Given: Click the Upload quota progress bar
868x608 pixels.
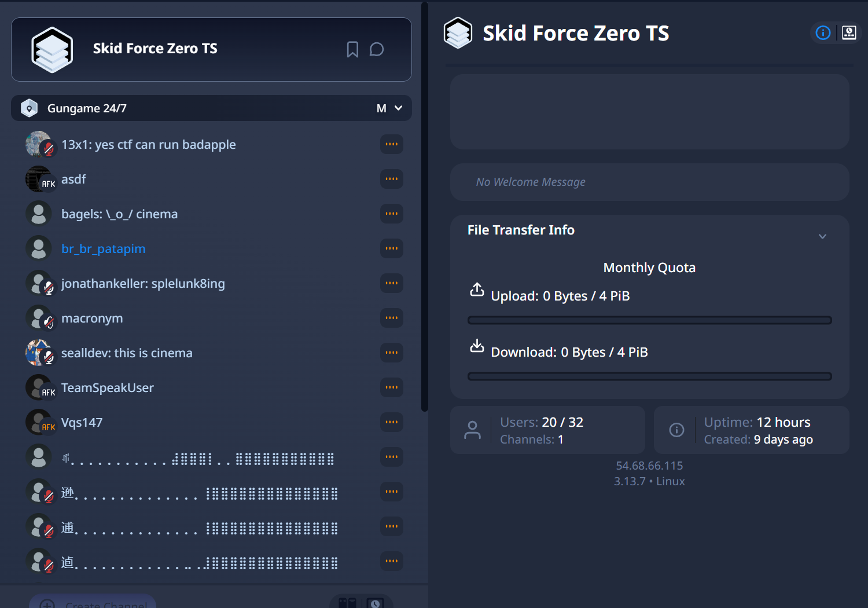Looking at the screenshot, I should pyautogui.click(x=649, y=320).
